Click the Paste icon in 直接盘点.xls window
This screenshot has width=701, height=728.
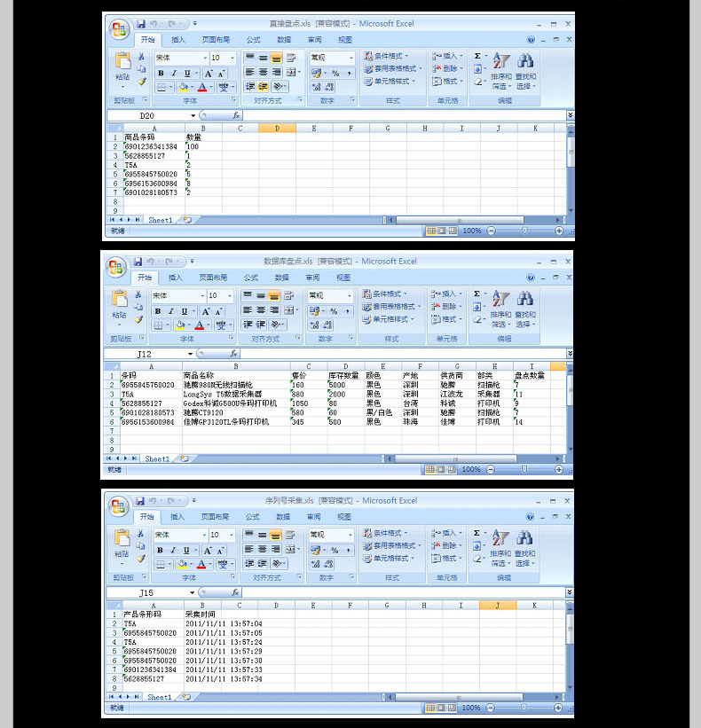point(122,62)
